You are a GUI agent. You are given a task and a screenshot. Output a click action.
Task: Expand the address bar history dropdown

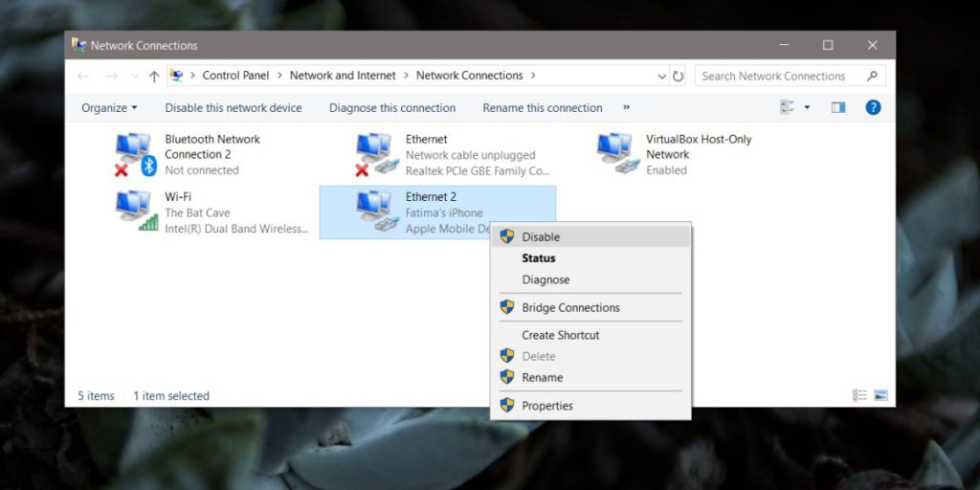coord(662,76)
